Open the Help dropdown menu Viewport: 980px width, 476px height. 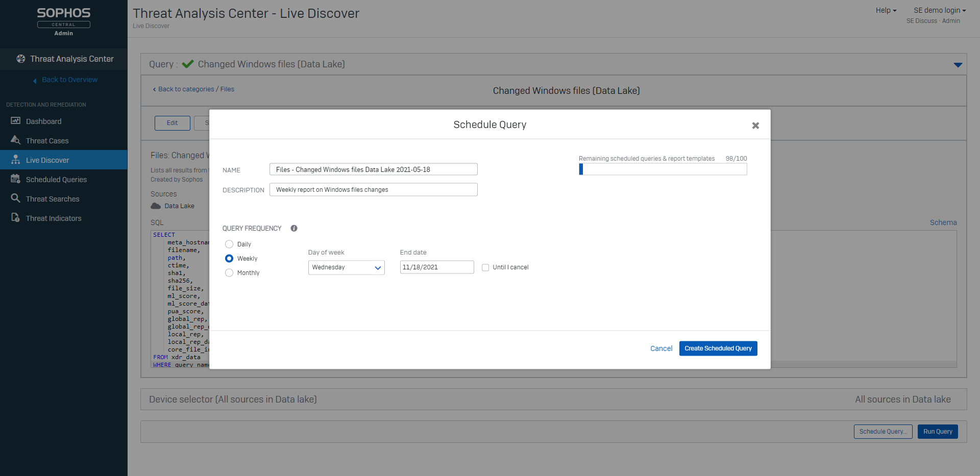(886, 10)
